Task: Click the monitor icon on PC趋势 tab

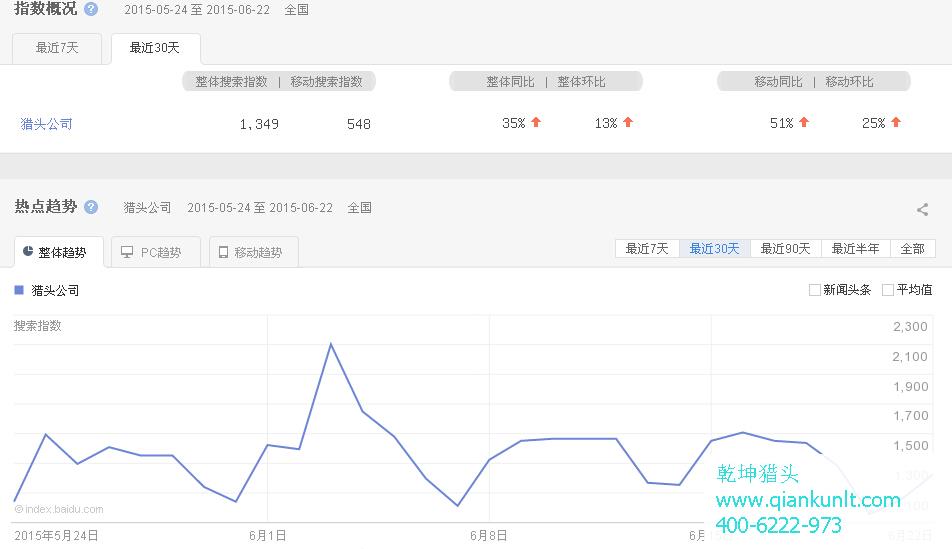Action: click(127, 253)
